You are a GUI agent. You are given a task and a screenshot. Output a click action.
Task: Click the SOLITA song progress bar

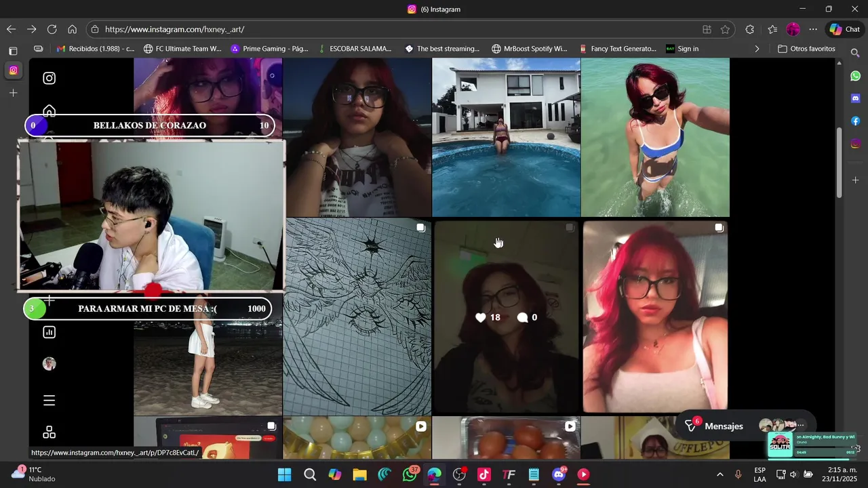click(x=825, y=447)
